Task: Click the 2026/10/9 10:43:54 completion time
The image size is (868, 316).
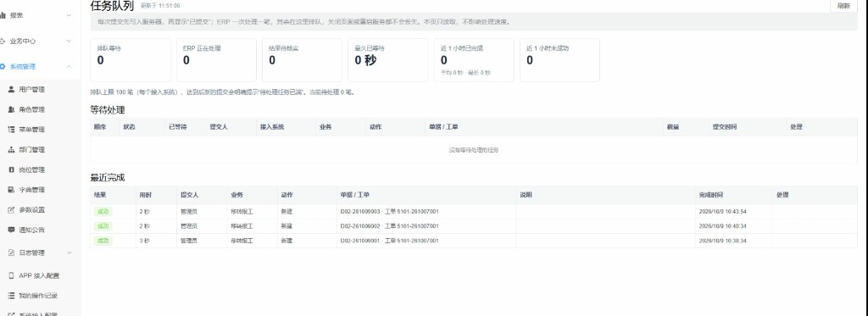Action: 723,212
